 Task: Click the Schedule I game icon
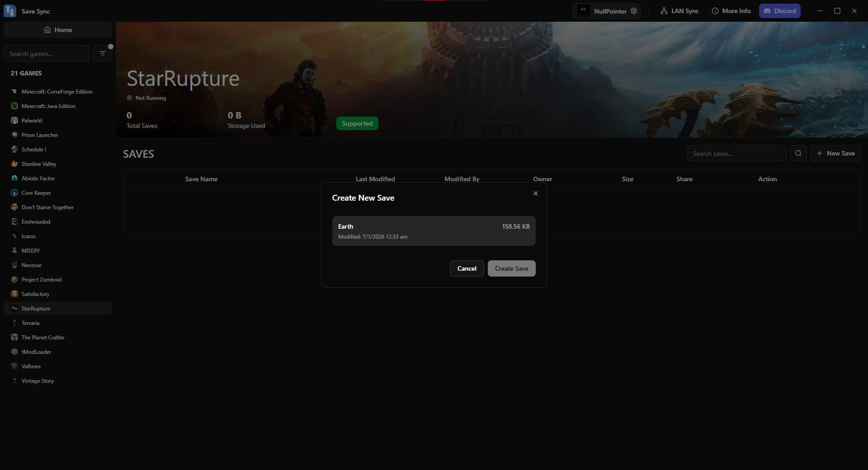click(14, 149)
